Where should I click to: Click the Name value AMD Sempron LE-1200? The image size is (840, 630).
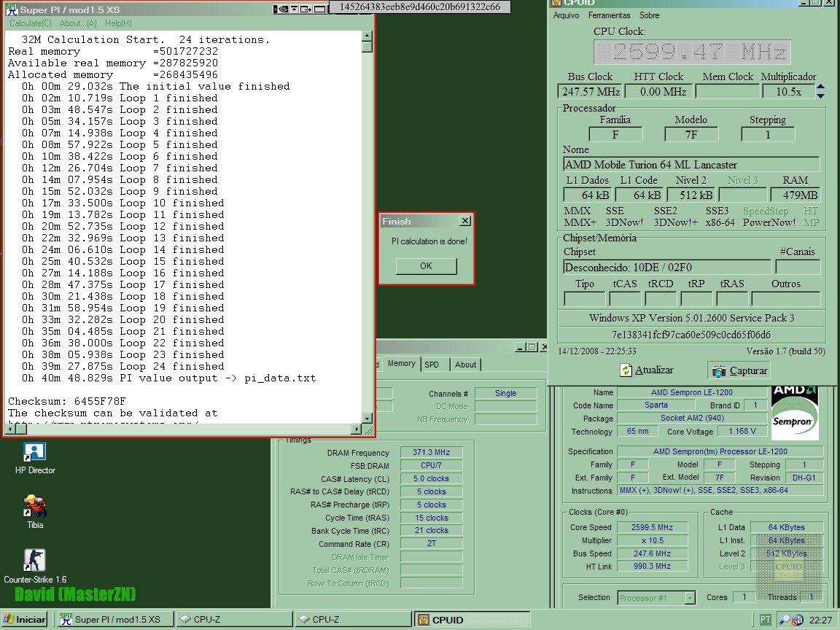pyautogui.click(x=691, y=392)
